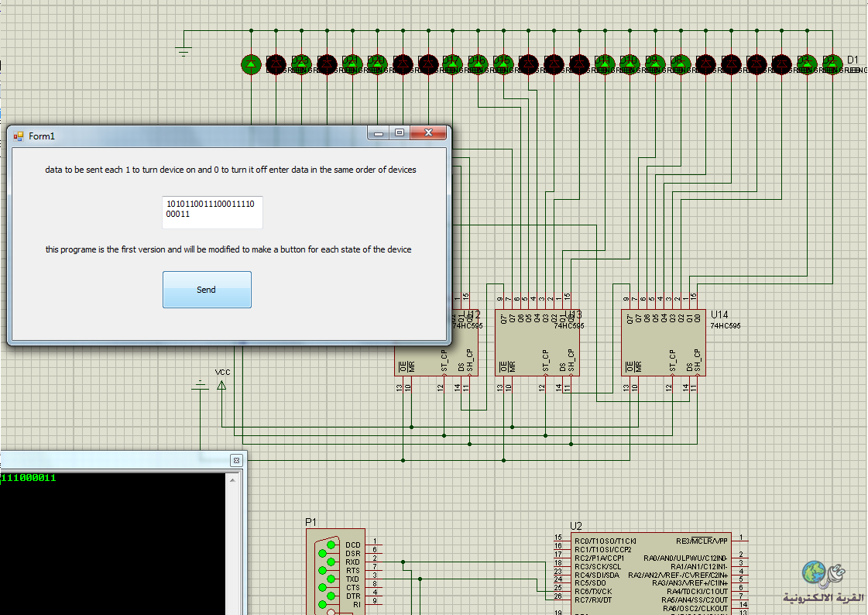Viewport: 868px width, 615px height.
Task: Click the lit LED overlapped by the D23 label
Action: [x=302, y=64]
